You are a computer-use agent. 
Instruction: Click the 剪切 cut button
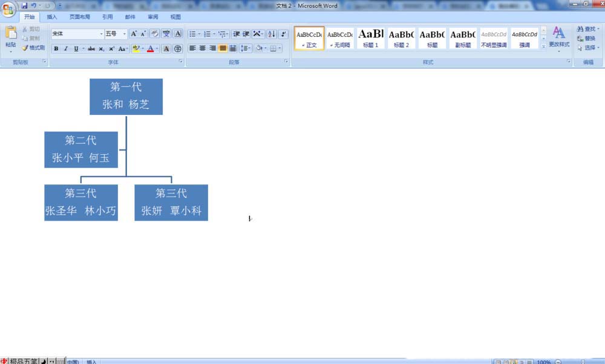pyautogui.click(x=31, y=29)
